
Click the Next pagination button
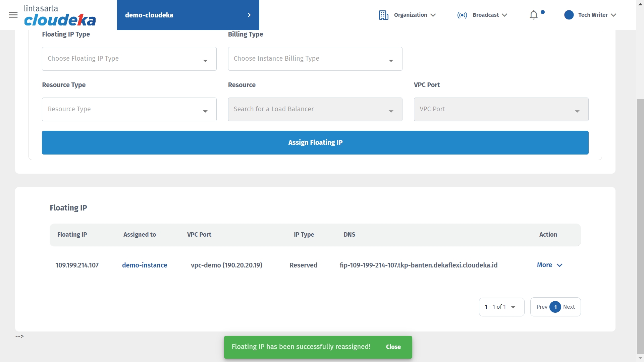pyautogui.click(x=569, y=307)
